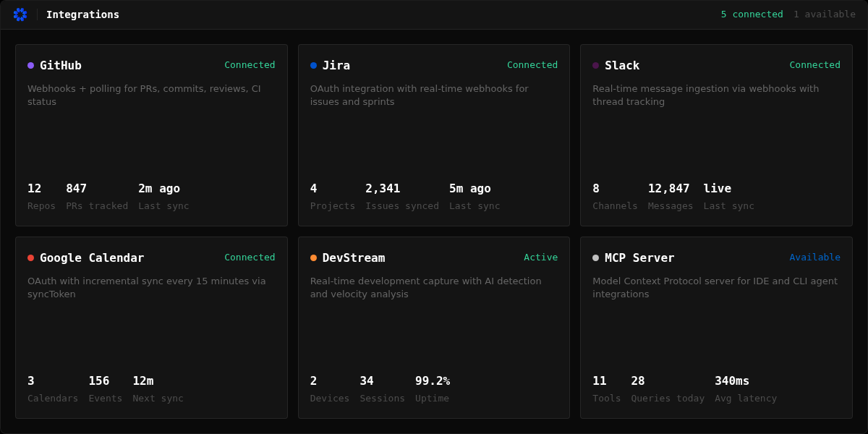Click the orange DevStream dot
Image resolution: width=868 pixels, height=434 pixels.
313,258
